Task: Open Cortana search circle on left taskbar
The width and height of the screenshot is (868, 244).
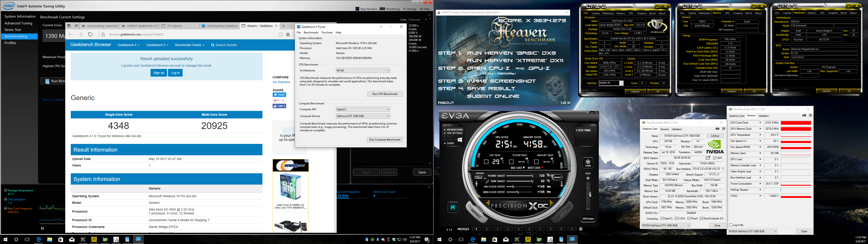Action: (16, 240)
